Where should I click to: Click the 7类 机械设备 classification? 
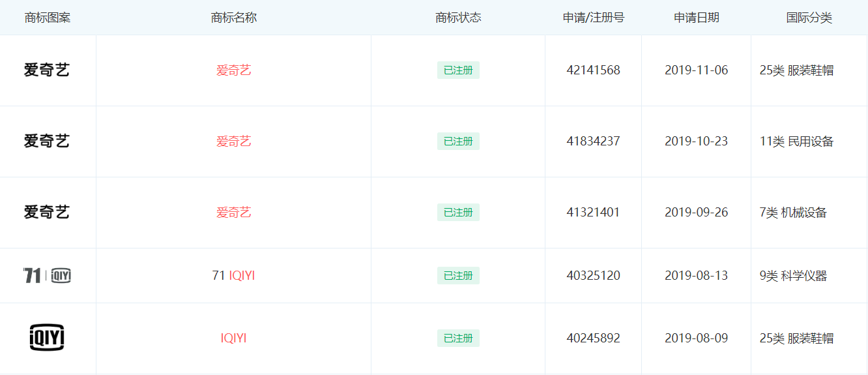[794, 213]
